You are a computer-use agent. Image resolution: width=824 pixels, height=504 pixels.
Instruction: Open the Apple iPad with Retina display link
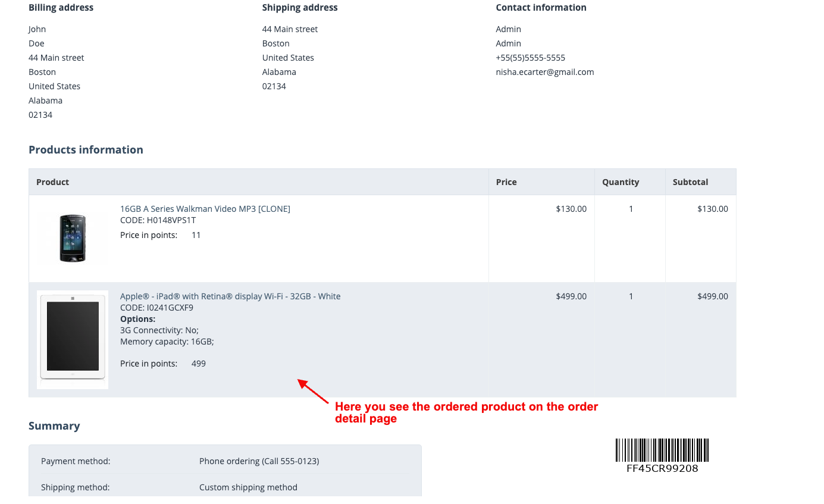coord(230,296)
